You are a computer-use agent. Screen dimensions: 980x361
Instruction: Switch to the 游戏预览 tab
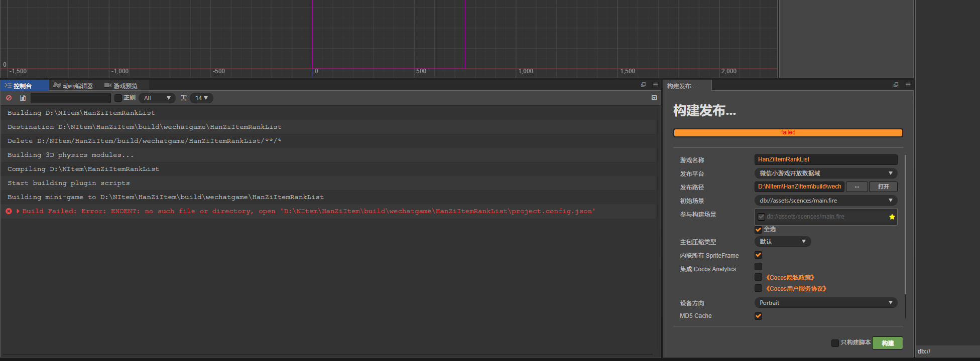[120, 86]
